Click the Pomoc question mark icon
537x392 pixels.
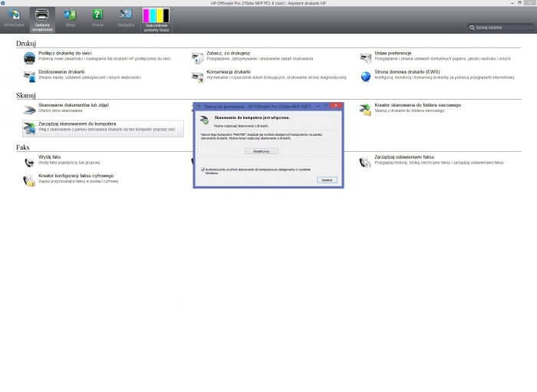pyautogui.click(x=97, y=15)
